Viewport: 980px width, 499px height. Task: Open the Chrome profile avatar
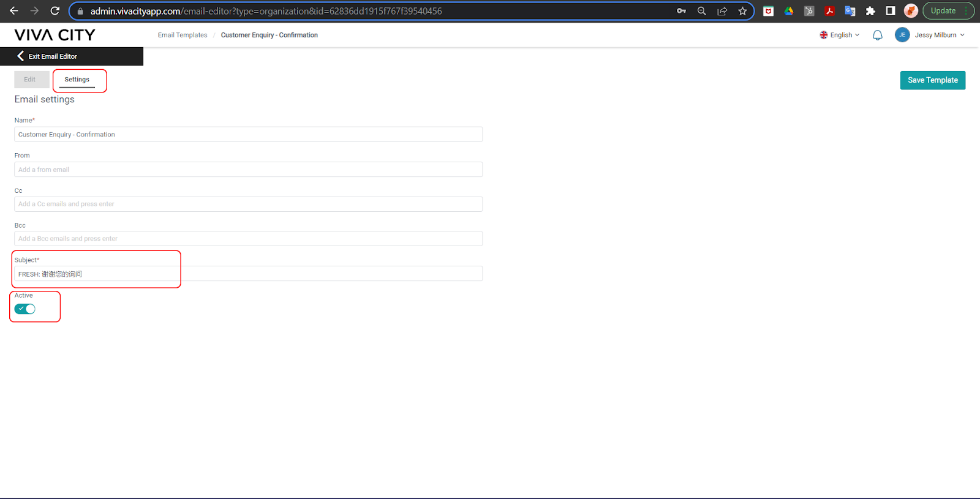pos(911,11)
